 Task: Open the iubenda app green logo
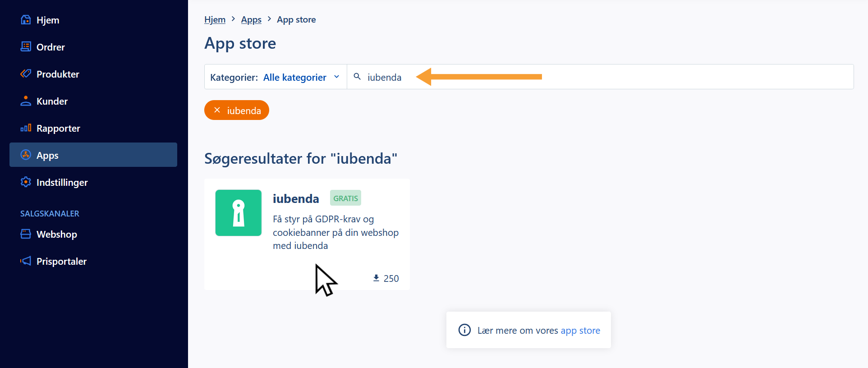(x=239, y=213)
